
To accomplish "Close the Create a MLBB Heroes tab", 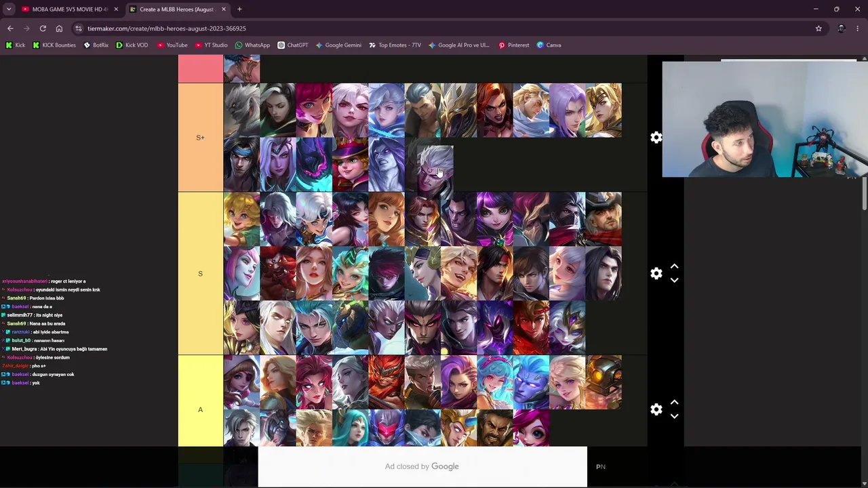I will click(224, 9).
